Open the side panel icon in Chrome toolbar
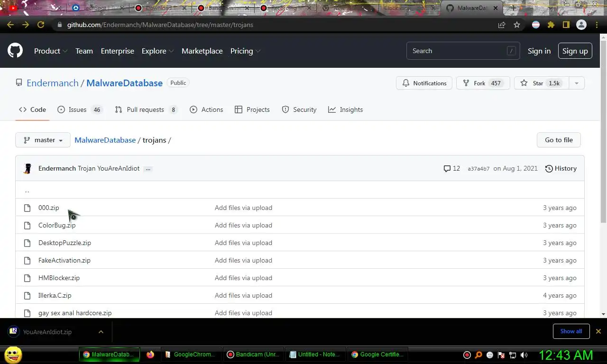607x364 pixels. click(x=566, y=25)
